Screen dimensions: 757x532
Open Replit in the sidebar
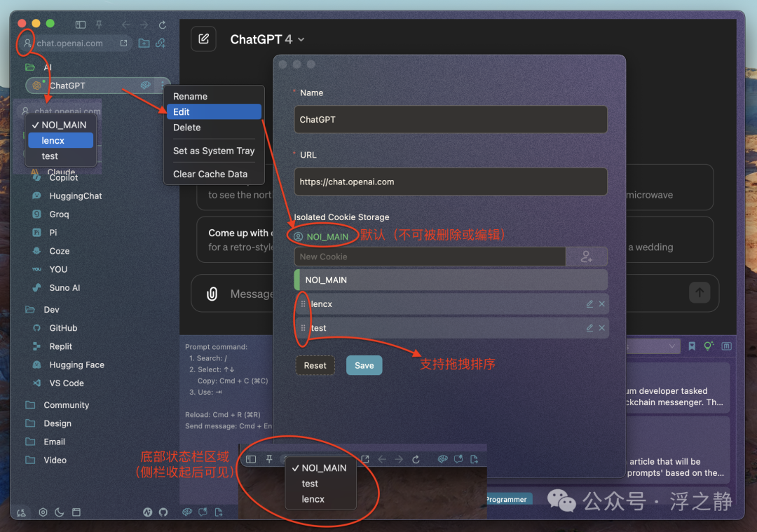click(x=60, y=346)
